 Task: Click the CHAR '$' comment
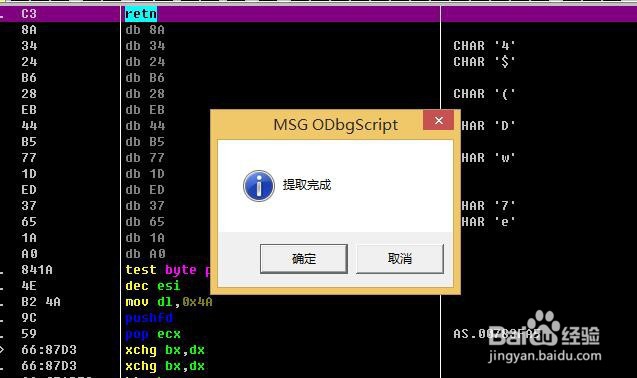(484, 62)
